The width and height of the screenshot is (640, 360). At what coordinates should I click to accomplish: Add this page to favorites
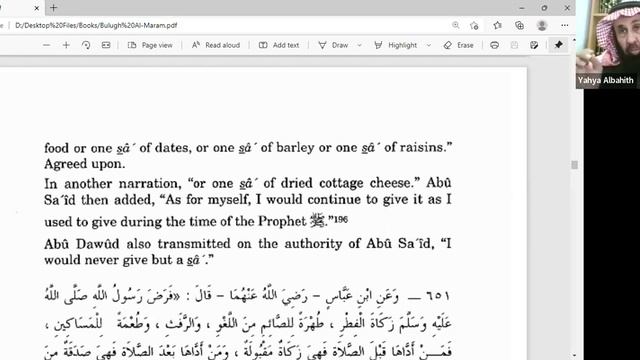coord(474,25)
